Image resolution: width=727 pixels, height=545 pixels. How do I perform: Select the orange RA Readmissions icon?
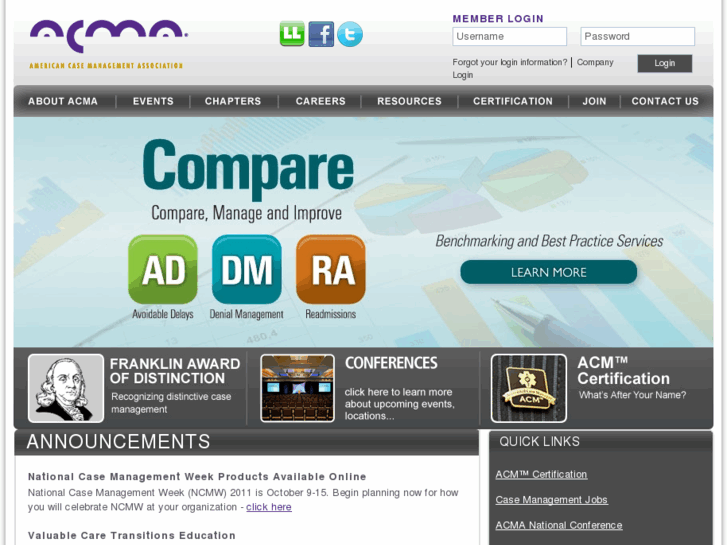331,269
